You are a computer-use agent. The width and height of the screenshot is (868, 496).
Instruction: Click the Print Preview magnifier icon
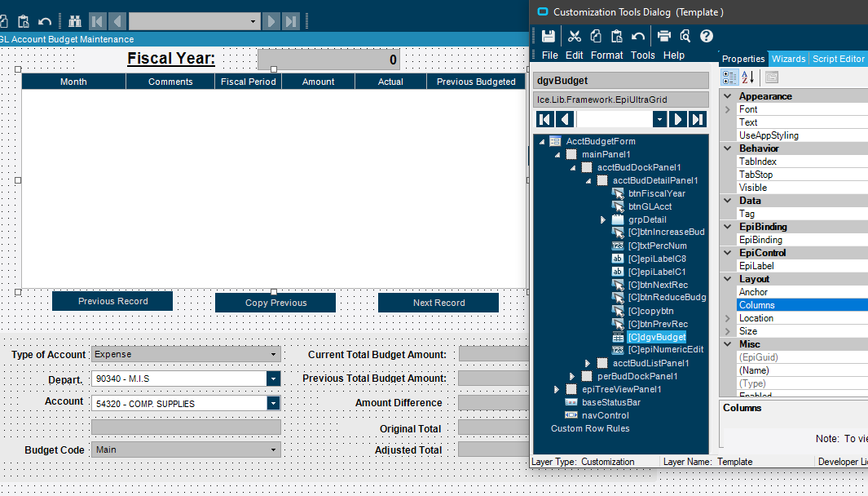tap(685, 36)
